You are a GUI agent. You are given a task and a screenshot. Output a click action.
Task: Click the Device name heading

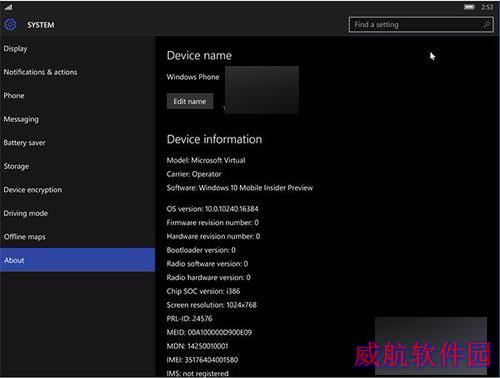click(199, 56)
